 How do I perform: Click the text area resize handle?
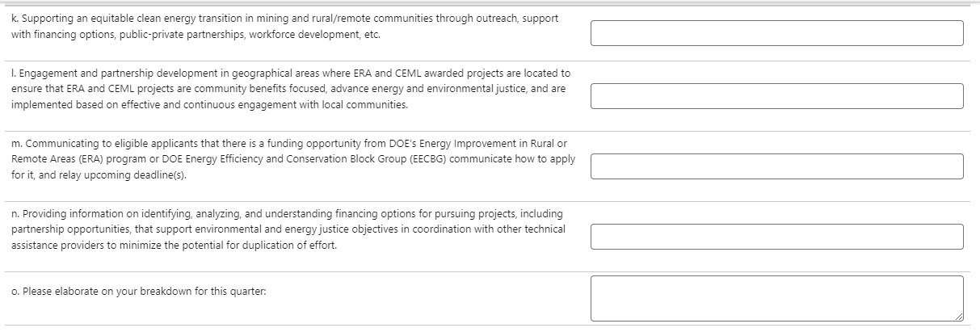point(959,316)
